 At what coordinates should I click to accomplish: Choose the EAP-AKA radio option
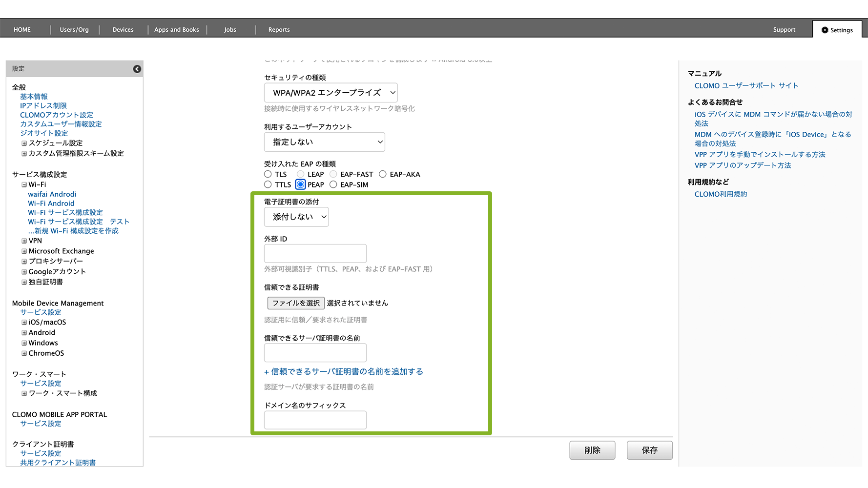383,174
